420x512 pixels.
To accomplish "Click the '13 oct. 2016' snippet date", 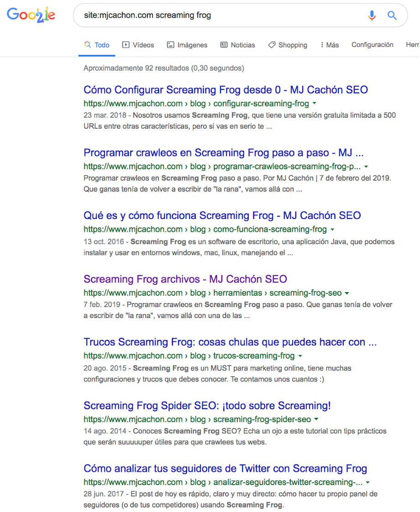I will (x=104, y=242).
